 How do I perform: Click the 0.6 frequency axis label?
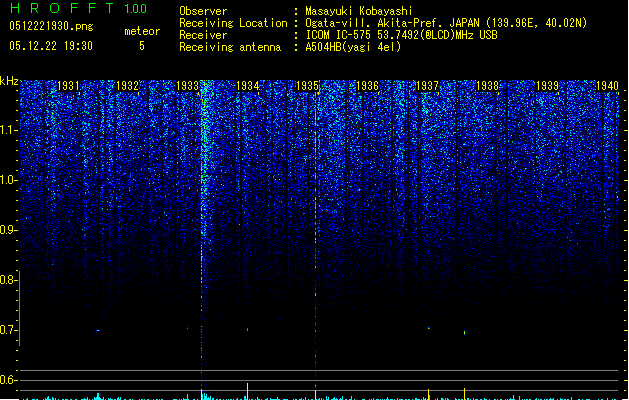click(9, 380)
